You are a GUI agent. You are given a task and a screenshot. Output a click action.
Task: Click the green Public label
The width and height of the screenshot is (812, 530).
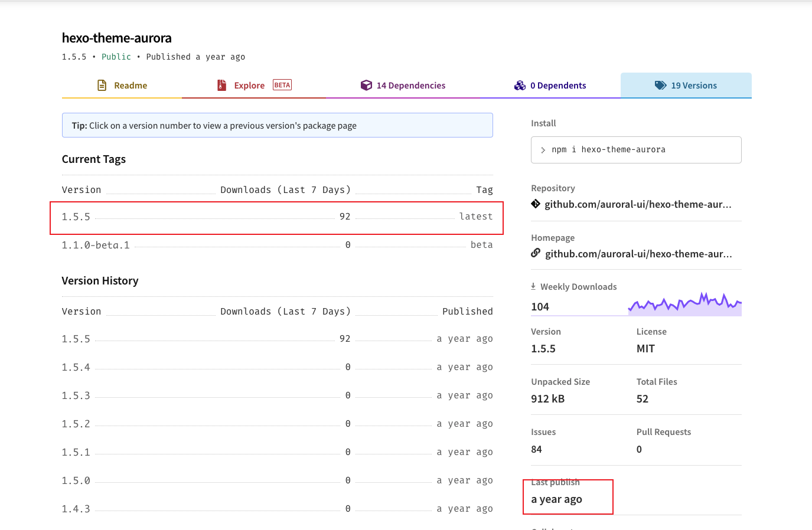tap(116, 57)
